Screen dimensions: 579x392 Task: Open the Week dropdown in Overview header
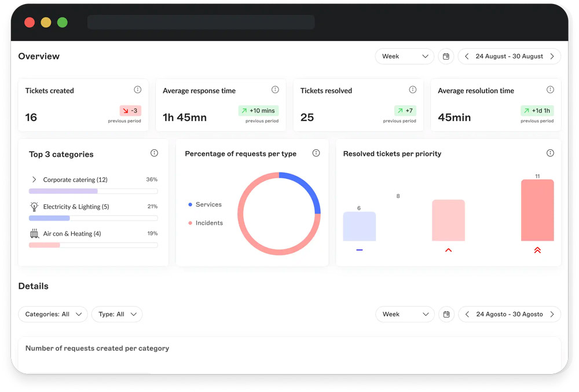click(405, 56)
